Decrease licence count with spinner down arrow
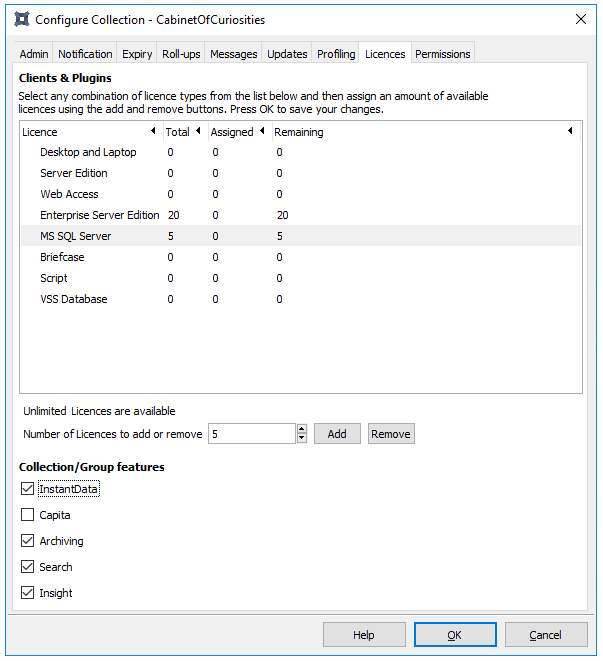 click(x=302, y=438)
